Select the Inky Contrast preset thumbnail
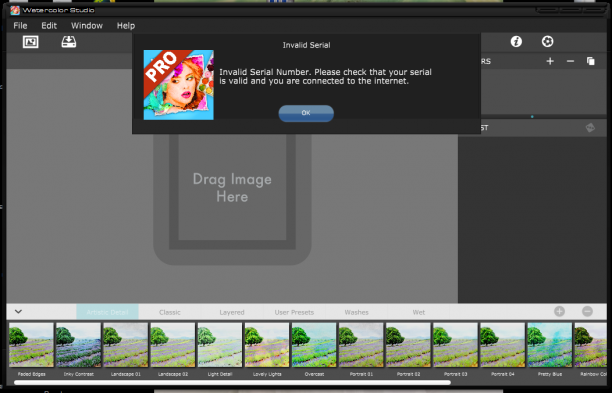Image resolution: width=612 pixels, height=393 pixels. tap(78, 345)
